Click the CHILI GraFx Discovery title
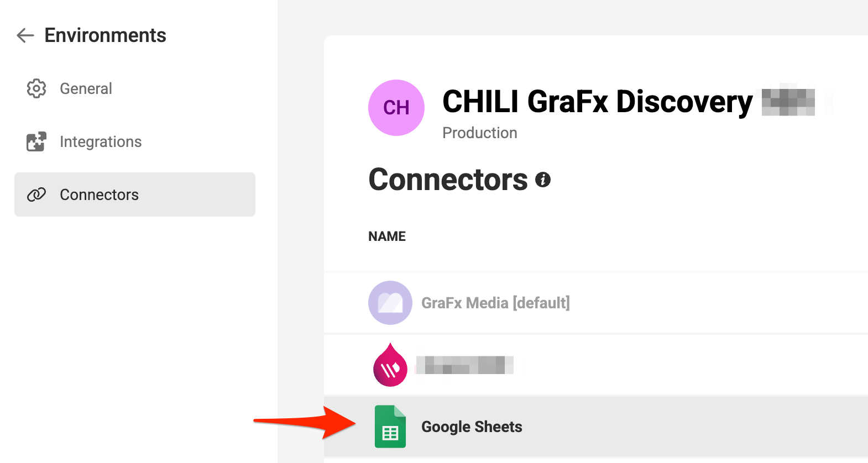868x463 pixels. [598, 102]
